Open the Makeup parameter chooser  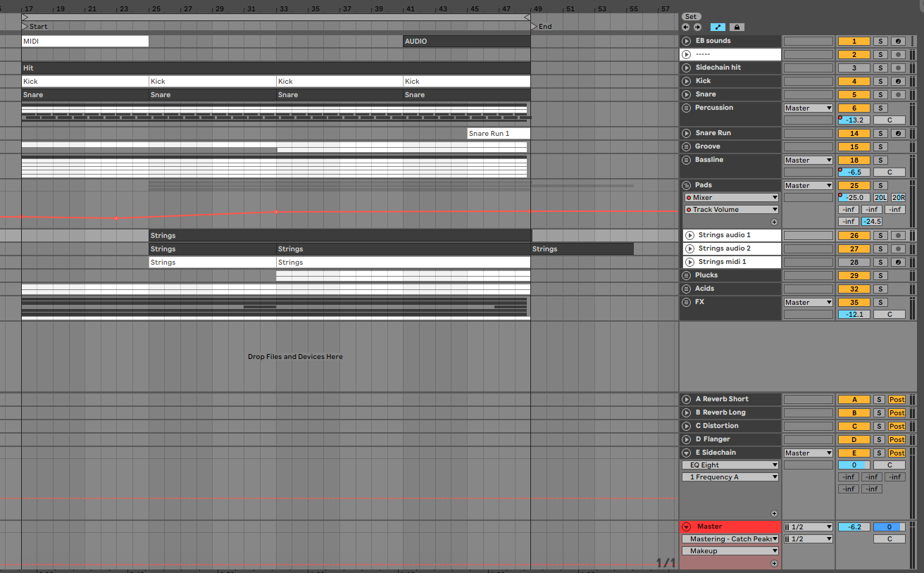730,551
